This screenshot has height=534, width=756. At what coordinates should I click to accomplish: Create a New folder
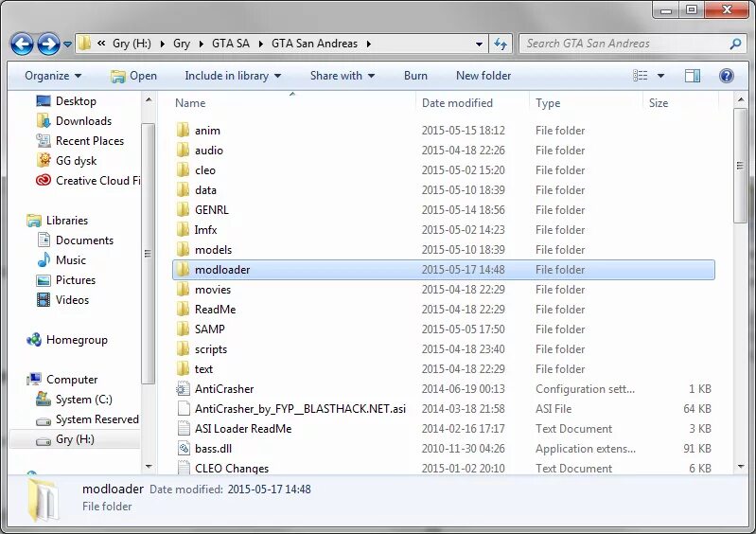[483, 76]
